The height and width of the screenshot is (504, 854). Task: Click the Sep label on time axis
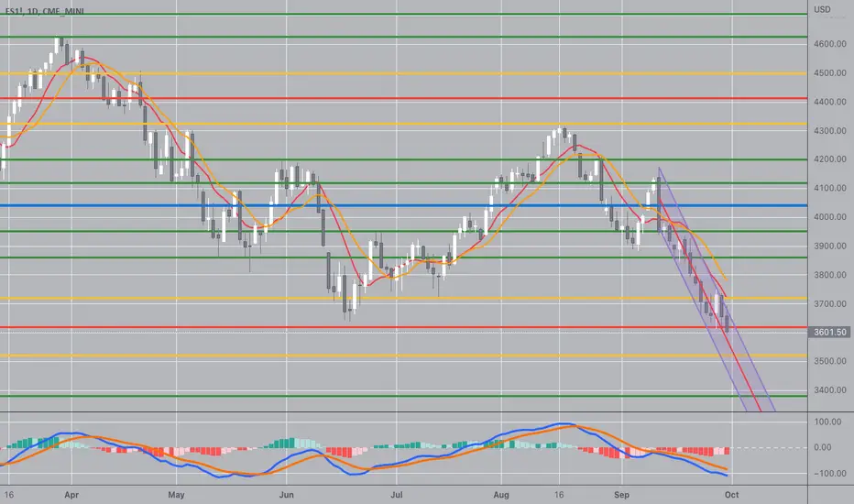(x=621, y=495)
